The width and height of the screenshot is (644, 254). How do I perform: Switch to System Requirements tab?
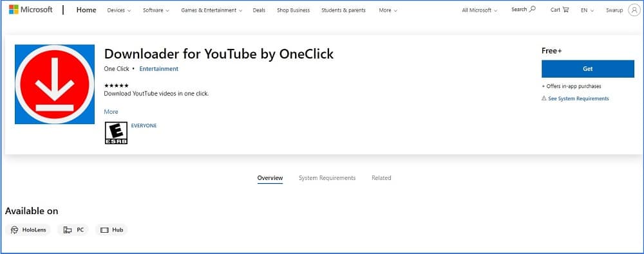[327, 178]
